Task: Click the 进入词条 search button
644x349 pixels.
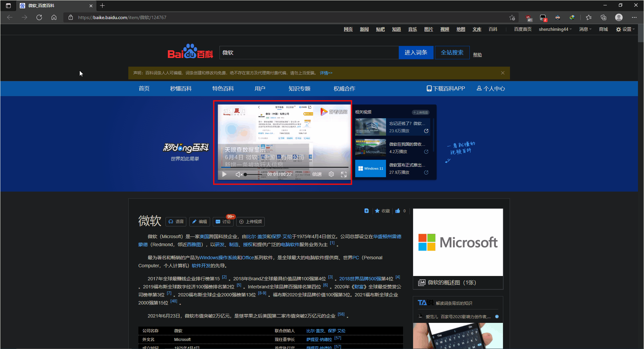Action: pos(415,53)
